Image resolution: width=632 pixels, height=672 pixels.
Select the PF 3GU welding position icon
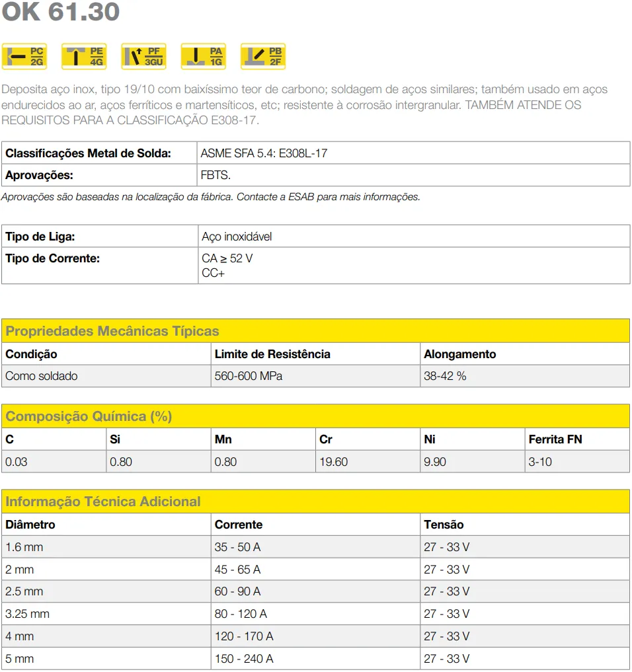[x=143, y=56]
